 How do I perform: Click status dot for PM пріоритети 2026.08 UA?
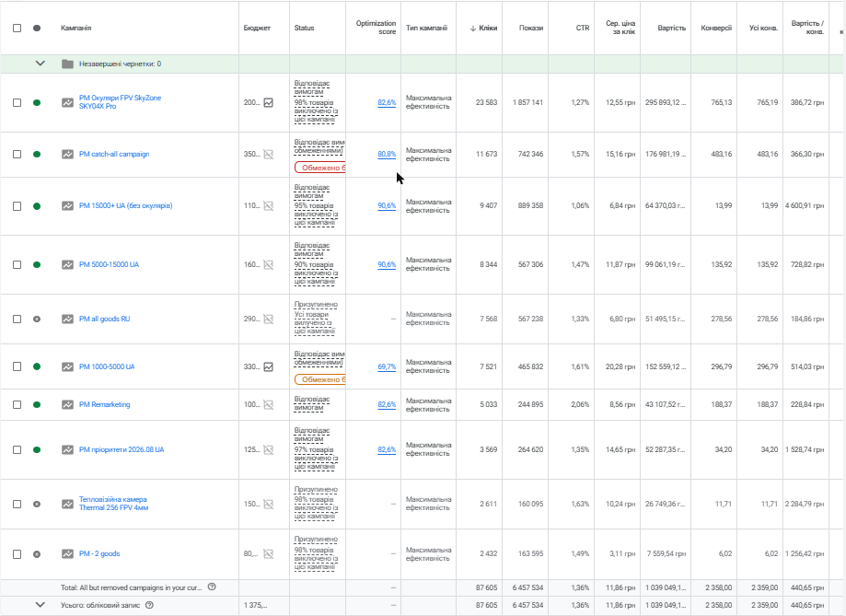click(x=37, y=449)
